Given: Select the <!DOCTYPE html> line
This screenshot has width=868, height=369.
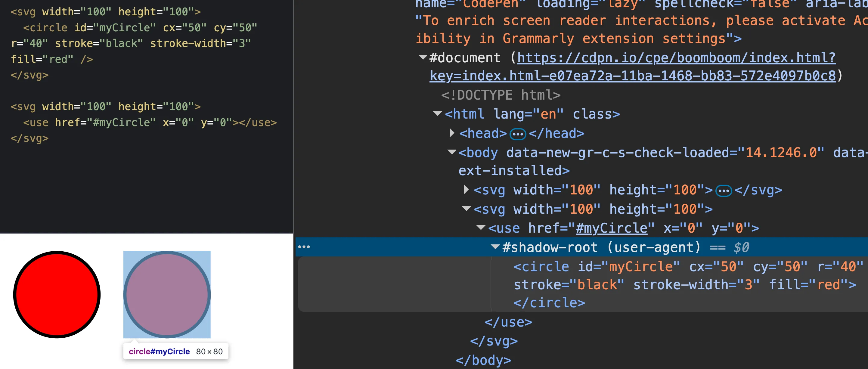Looking at the screenshot, I should click(501, 95).
